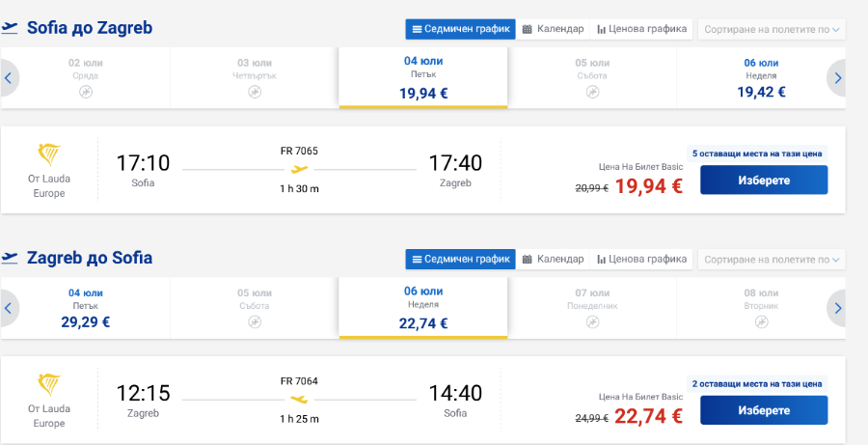Viewport: 868px width, 445px height.
Task: Open the return flights Сортиране на полетите dropdown
Action: coord(772,260)
